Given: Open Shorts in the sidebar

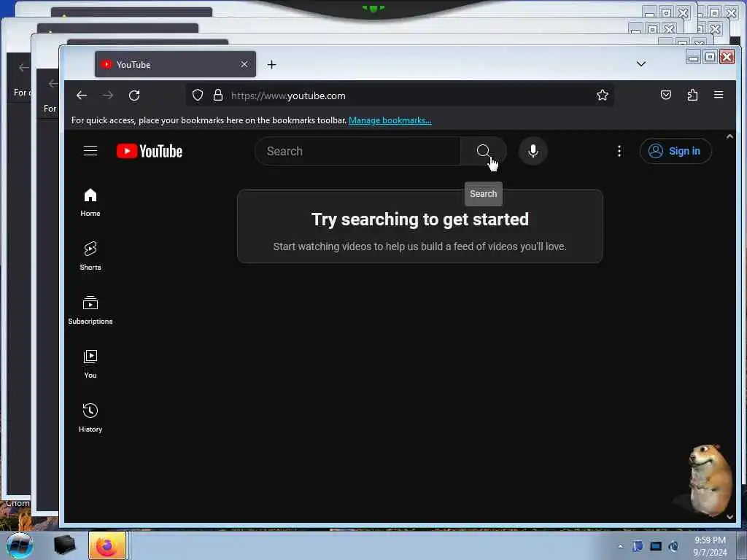Looking at the screenshot, I should point(90,256).
